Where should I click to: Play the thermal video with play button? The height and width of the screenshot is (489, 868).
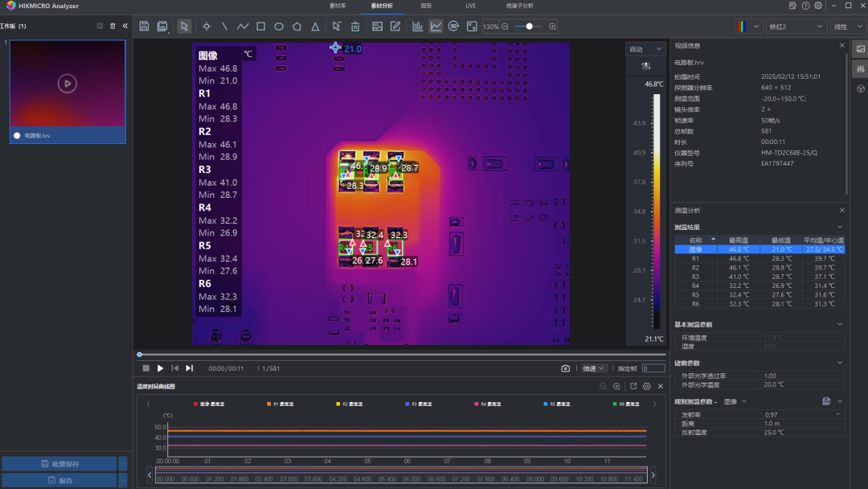(x=160, y=368)
